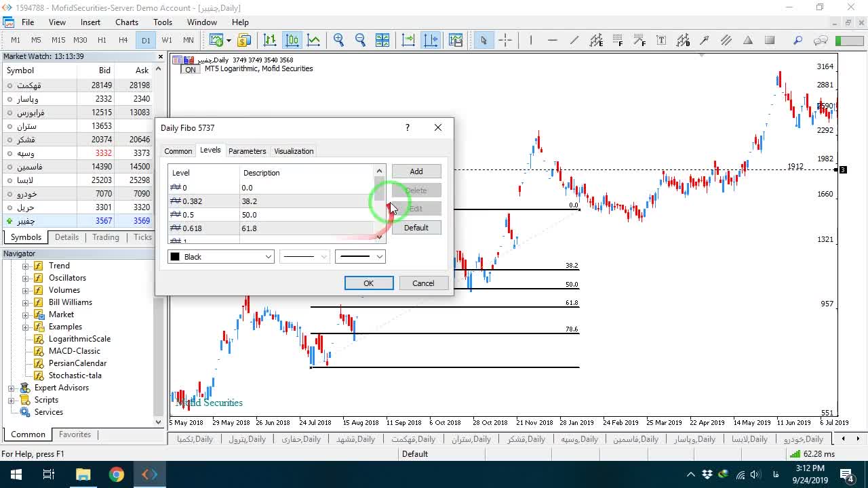Select the 0.618 level row
This screenshot has height=488, width=868.
(271, 228)
